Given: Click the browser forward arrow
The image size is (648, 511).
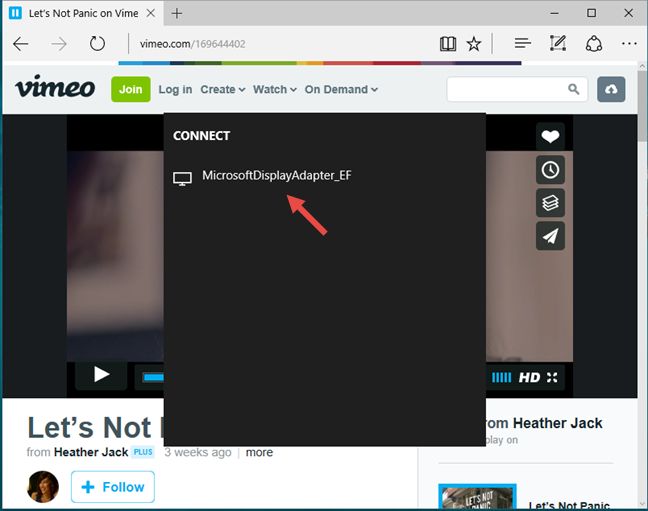Looking at the screenshot, I should point(59,43).
